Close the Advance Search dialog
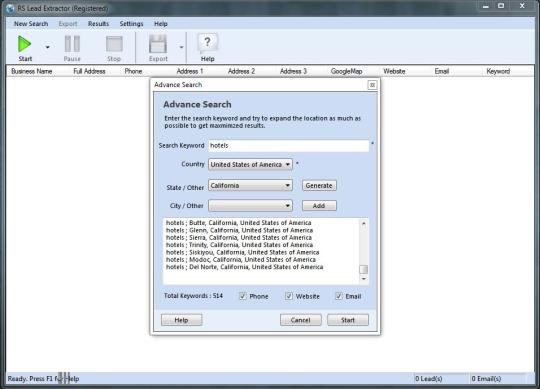 click(x=372, y=85)
